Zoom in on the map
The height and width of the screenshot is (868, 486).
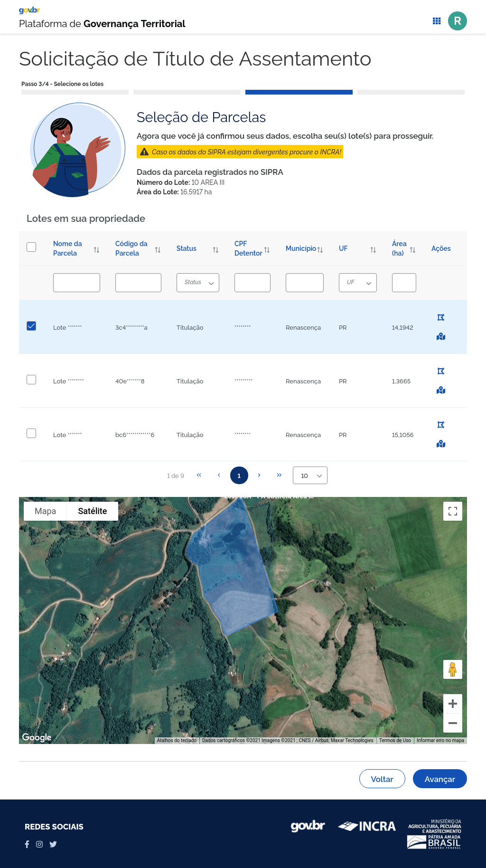pos(453,704)
